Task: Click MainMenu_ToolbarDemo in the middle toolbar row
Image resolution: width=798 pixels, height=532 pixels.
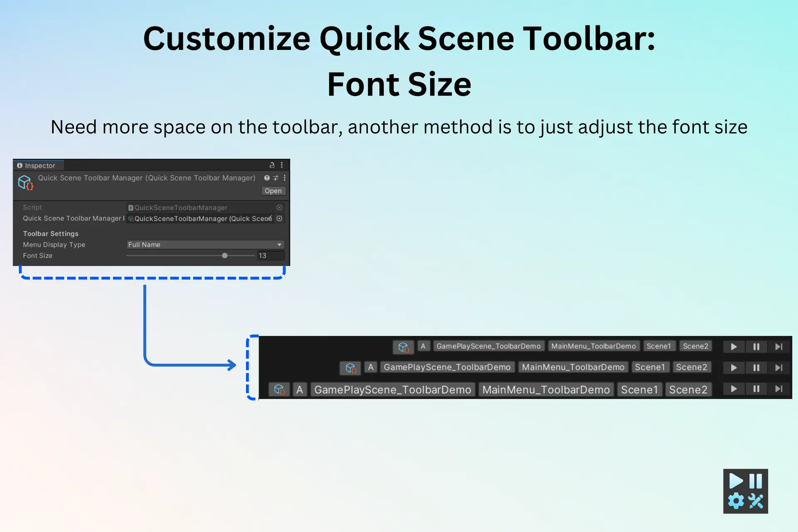Action: point(573,367)
